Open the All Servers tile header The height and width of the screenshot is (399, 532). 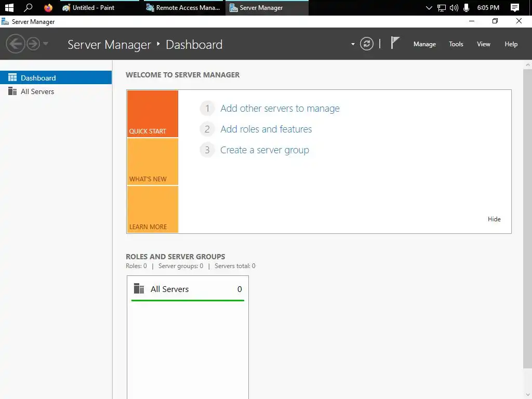[x=188, y=289]
